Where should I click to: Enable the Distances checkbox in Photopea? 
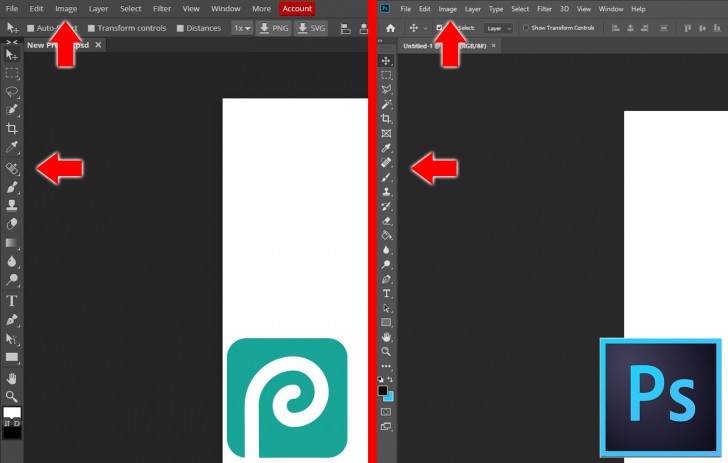pos(180,28)
